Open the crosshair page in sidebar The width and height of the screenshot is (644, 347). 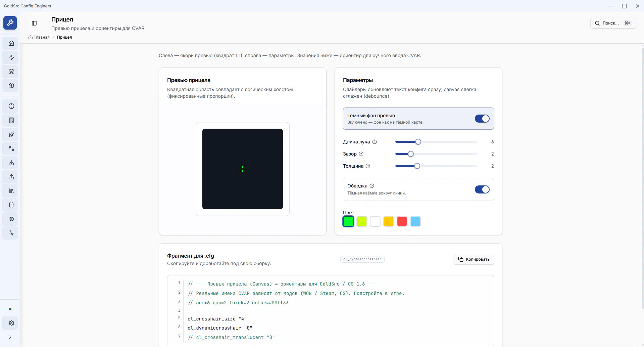pos(11,106)
